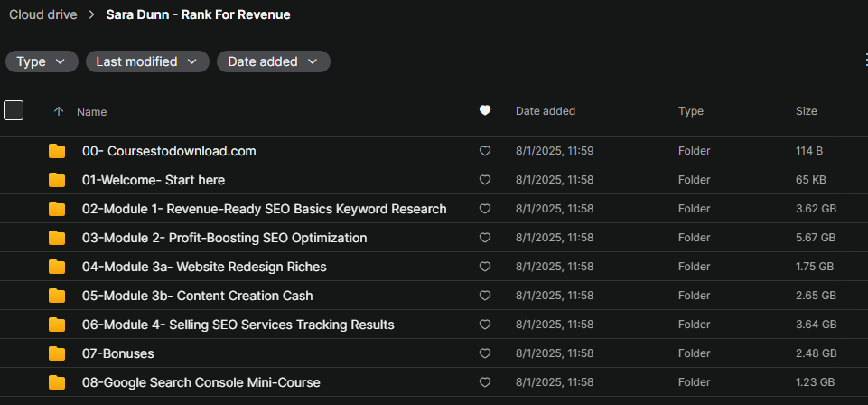Open the Type filter dropdown
The width and height of the screenshot is (868, 405).
tap(42, 61)
